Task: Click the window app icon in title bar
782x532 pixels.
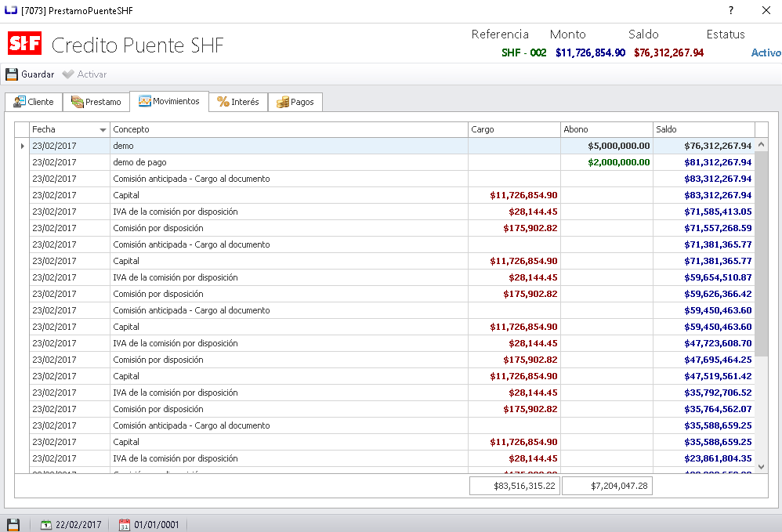Action: click(10, 10)
